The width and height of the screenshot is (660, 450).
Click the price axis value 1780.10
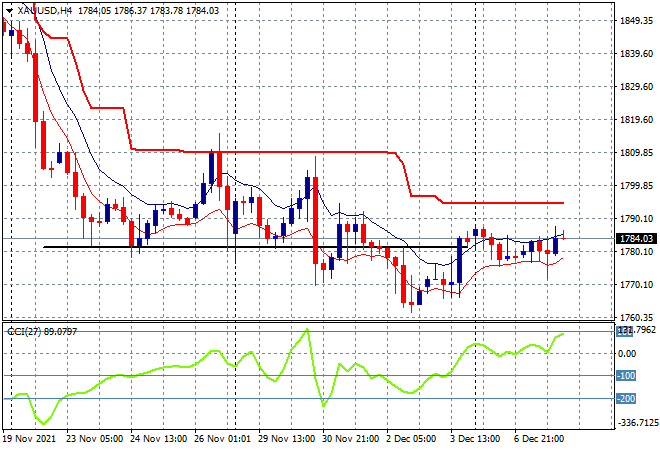(636, 251)
